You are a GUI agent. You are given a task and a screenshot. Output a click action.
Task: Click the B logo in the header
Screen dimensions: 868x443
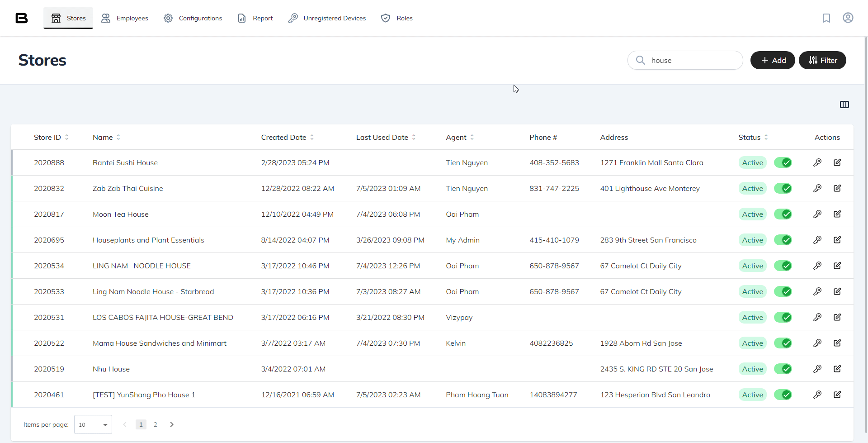22,18
